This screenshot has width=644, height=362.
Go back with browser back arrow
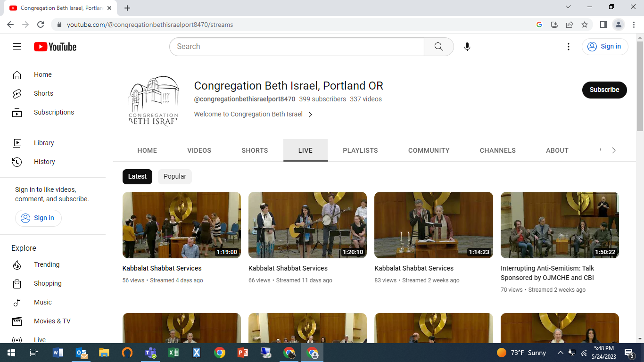[x=10, y=25]
